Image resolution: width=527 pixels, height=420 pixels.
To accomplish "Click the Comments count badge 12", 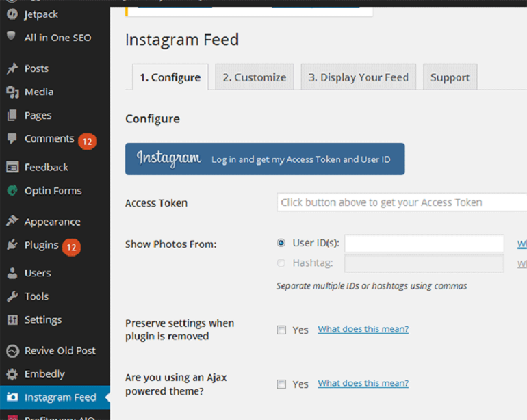I will click(x=88, y=142).
